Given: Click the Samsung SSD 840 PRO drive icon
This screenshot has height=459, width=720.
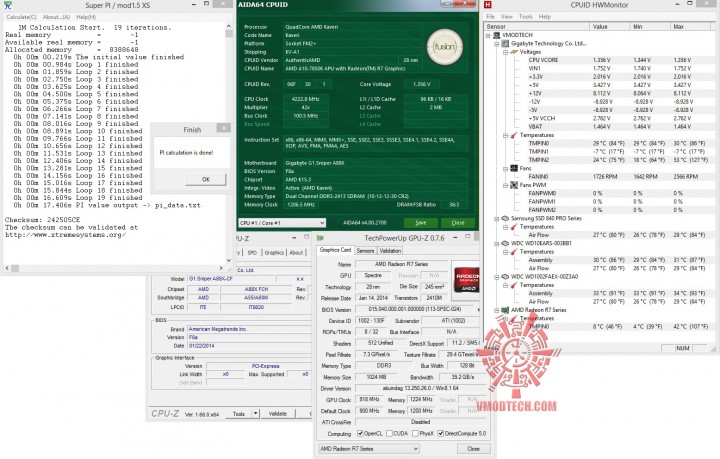Looking at the screenshot, I should click(x=505, y=218).
